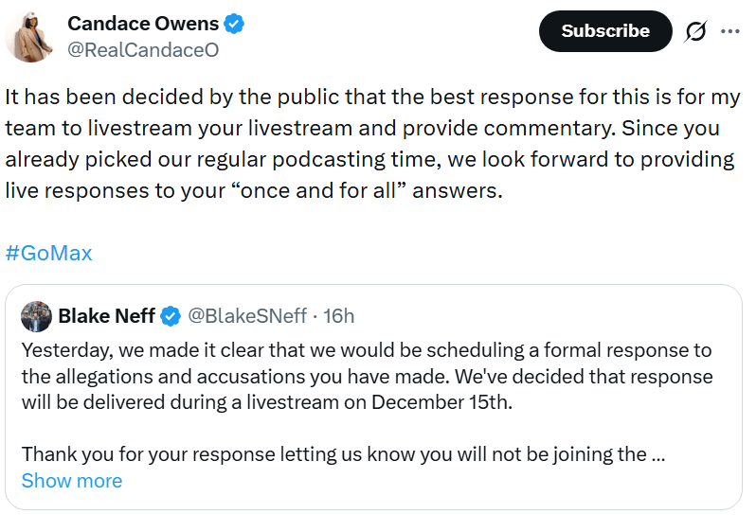This screenshot has height=532, width=756.
Task: Click the truncated line ending with ellipsis
Action: pyautogui.click(x=343, y=454)
